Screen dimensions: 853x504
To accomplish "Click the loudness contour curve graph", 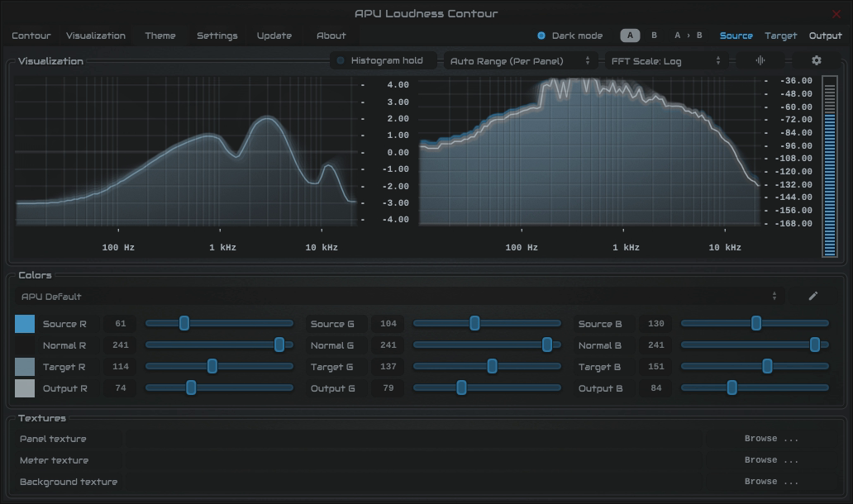I will pyautogui.click(x=186, y=151).
